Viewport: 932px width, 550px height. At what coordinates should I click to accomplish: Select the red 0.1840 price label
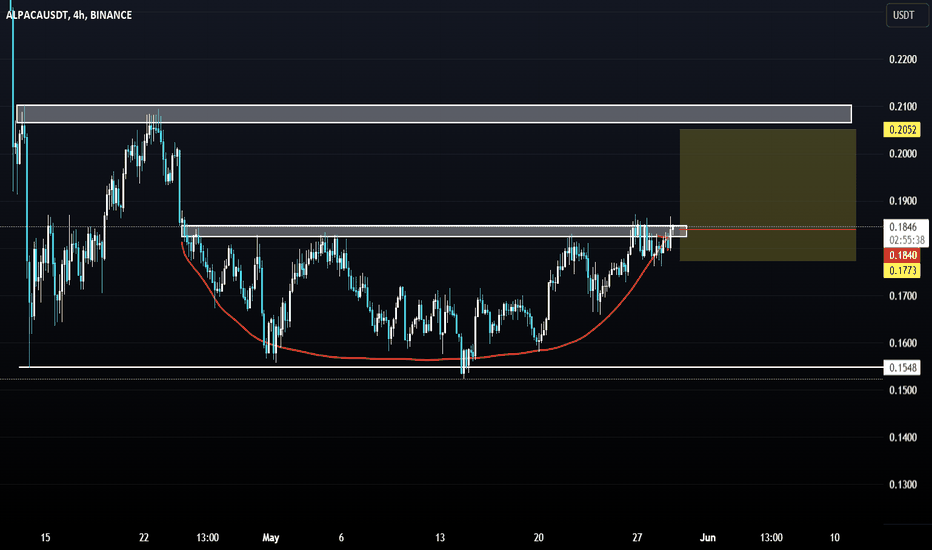(902, 255)
